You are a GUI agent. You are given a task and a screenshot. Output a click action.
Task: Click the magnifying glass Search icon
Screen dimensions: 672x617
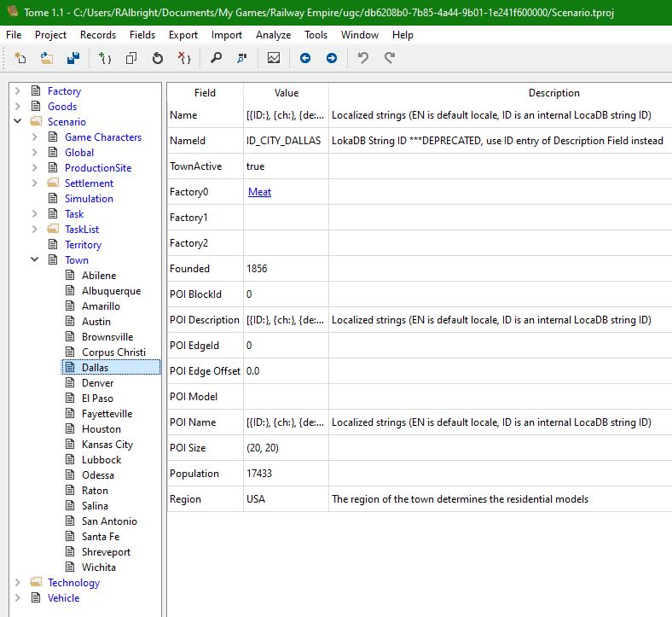217,58
